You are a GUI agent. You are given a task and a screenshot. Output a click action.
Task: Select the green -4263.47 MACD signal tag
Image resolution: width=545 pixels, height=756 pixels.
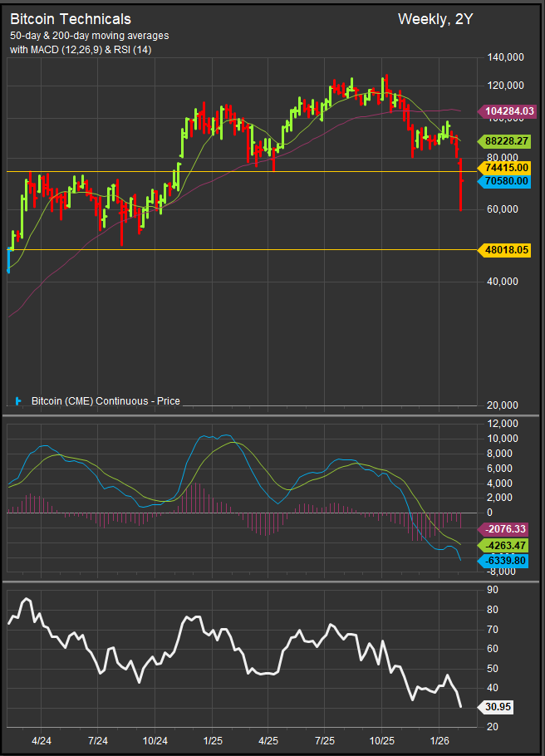pos(506,546)
